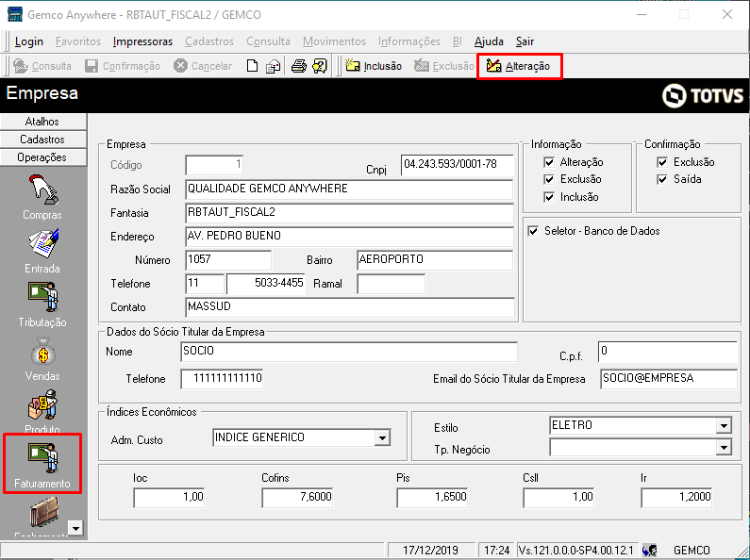Image resolution: width=750 pixels, height=560 pixels.
Task: Click the version Vs.121.0.0.0-SP4.00.12.1 text
Action: click(x=575, y=551)
